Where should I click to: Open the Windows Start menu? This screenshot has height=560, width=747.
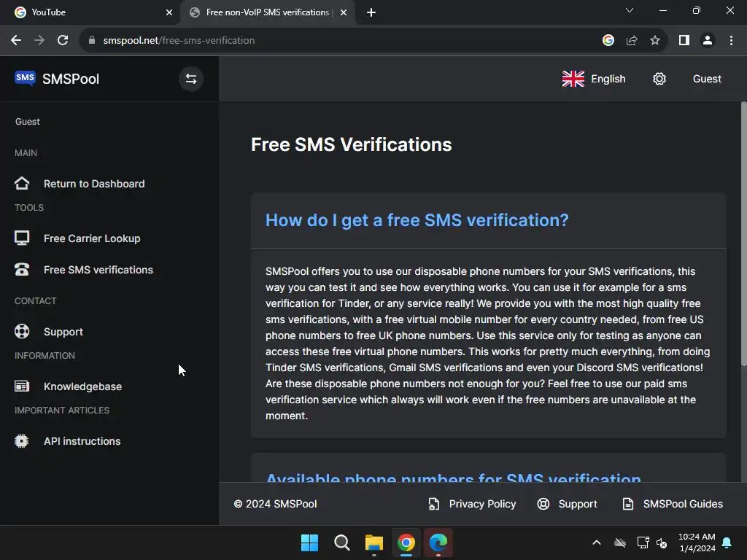[309, 542]
